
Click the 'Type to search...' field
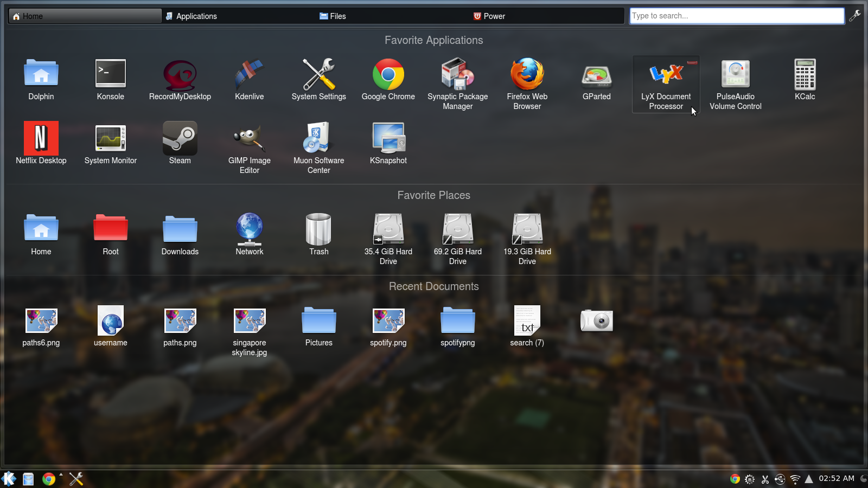(x=737, y=16)
